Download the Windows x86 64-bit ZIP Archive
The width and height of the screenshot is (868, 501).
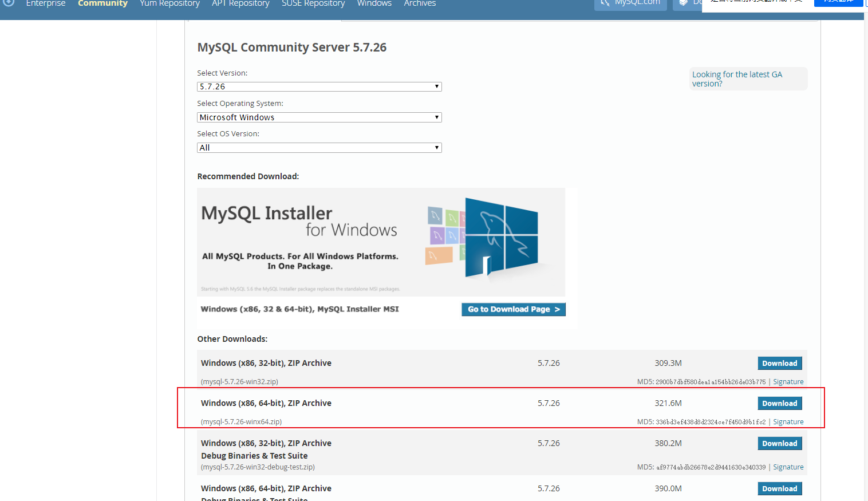coord(780,403)
